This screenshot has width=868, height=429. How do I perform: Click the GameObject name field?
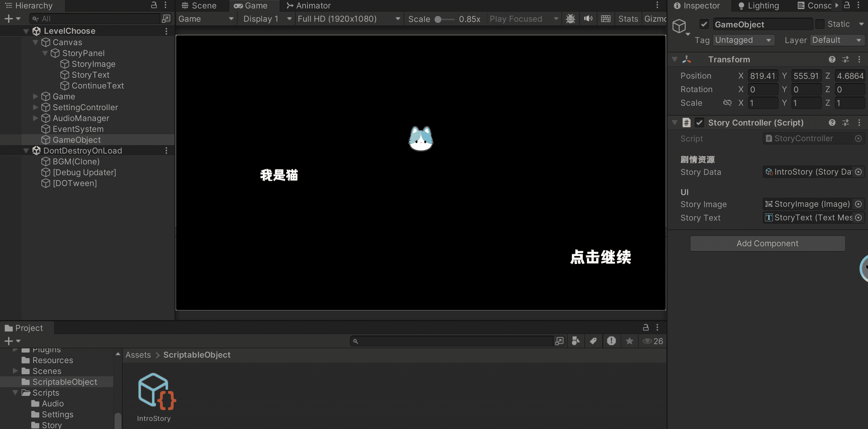tap(763, 24)
